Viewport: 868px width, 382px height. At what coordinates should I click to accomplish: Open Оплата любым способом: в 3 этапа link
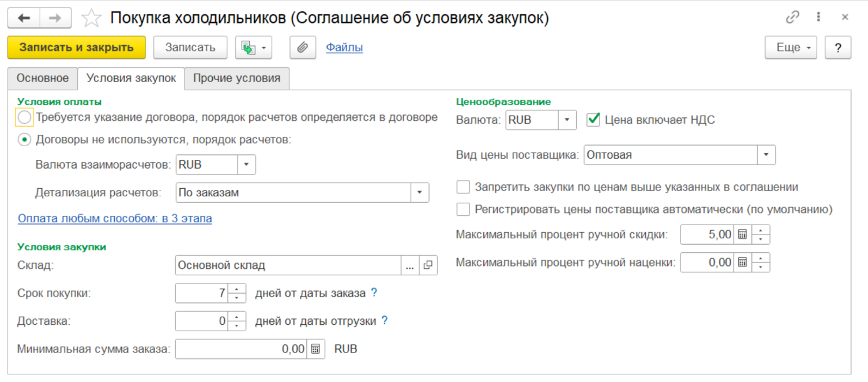tap(115, 219)
